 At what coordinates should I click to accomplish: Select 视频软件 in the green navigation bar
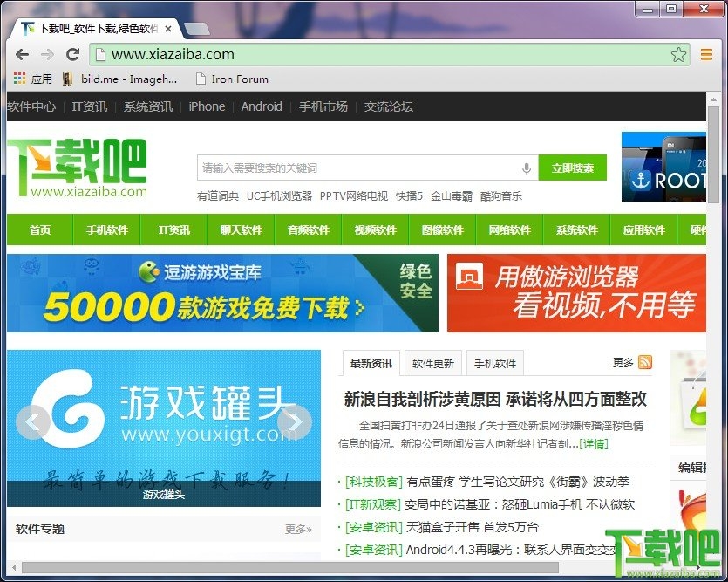tap(375, 229)
